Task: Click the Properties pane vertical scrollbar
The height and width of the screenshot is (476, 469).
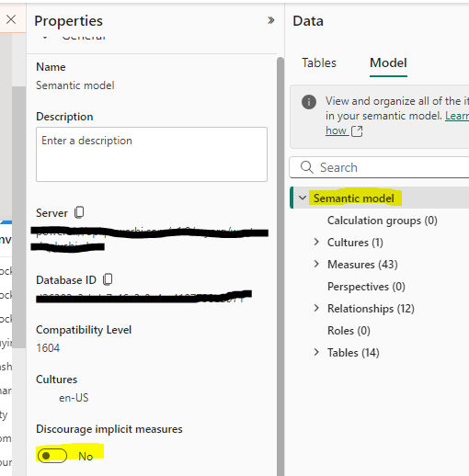Action: pos(280,266)
